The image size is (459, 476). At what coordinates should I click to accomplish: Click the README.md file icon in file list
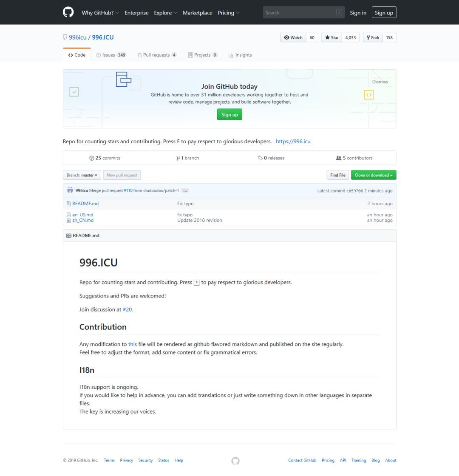point(68,204)
